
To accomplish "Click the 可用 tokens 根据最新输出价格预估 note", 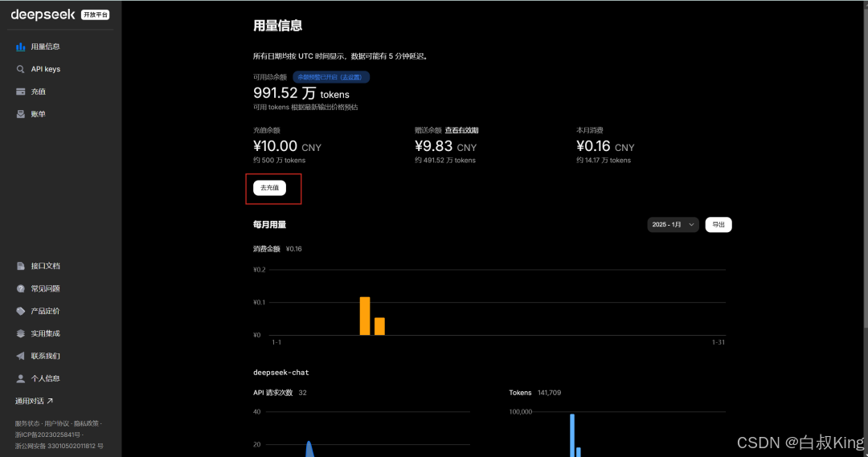I will point(305,108).
